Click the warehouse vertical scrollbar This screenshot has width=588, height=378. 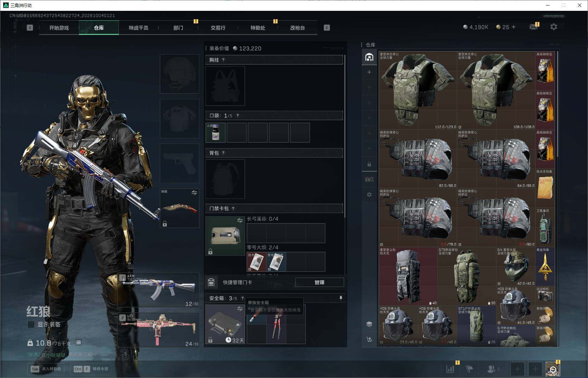point(558,105)
